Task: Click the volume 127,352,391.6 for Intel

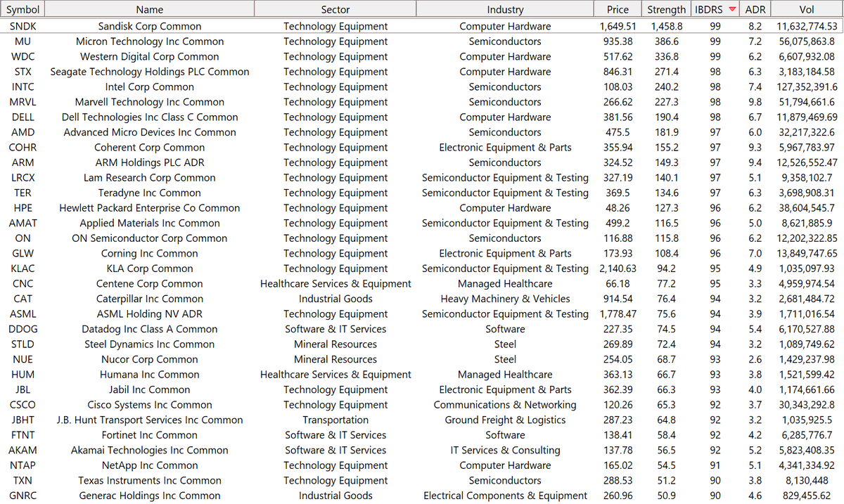Action: pyautogui.click(x=807, y=87)
